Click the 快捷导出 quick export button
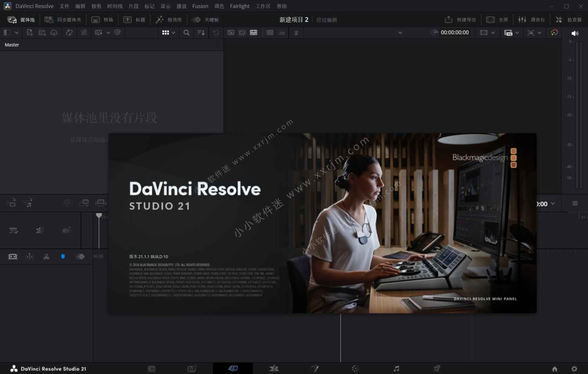Viewport: 588px width, 374px height. tap(460, 20)
